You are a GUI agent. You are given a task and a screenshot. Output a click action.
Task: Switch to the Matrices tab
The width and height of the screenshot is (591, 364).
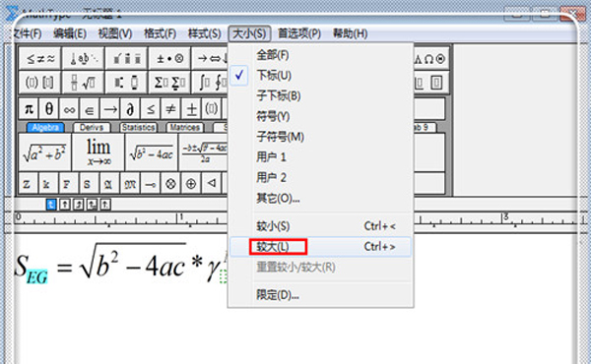[185, 128]
